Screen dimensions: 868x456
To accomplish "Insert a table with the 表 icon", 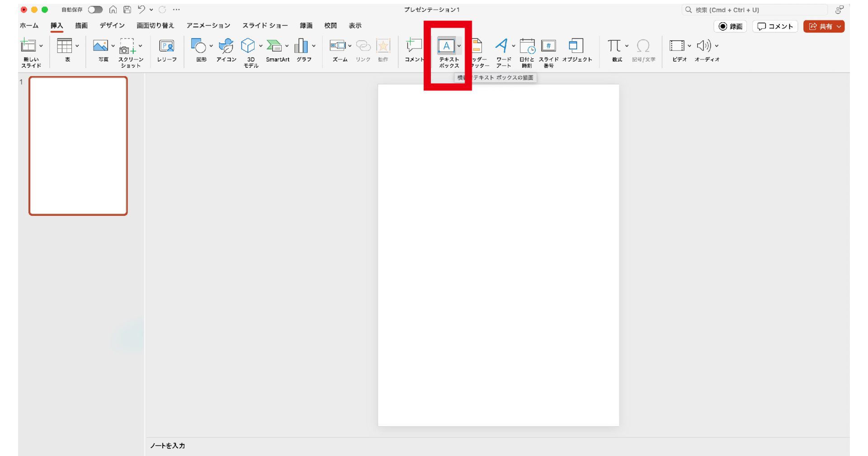I will [x=64, y=46].
